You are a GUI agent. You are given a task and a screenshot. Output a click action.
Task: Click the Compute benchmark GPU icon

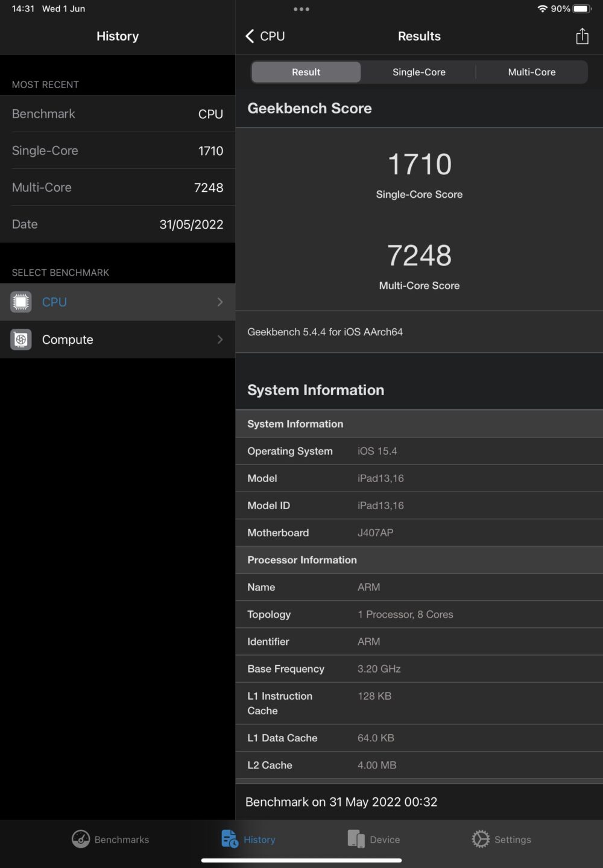[21, 340]
